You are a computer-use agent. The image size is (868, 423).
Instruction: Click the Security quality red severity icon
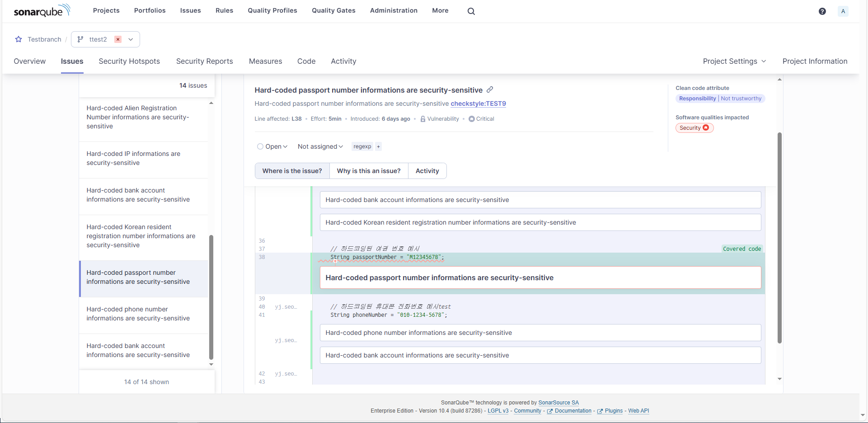click(x=706, y=128)
